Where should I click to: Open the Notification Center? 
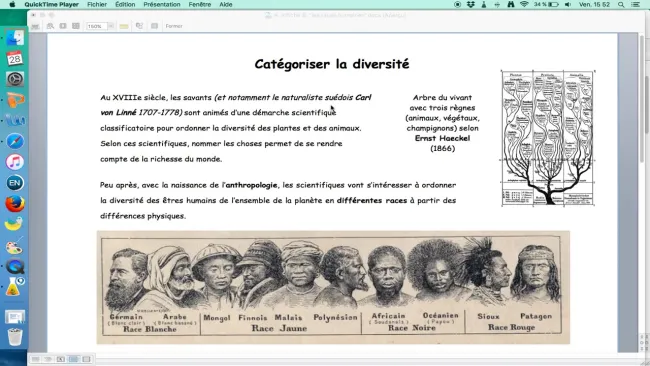[635, 5]
